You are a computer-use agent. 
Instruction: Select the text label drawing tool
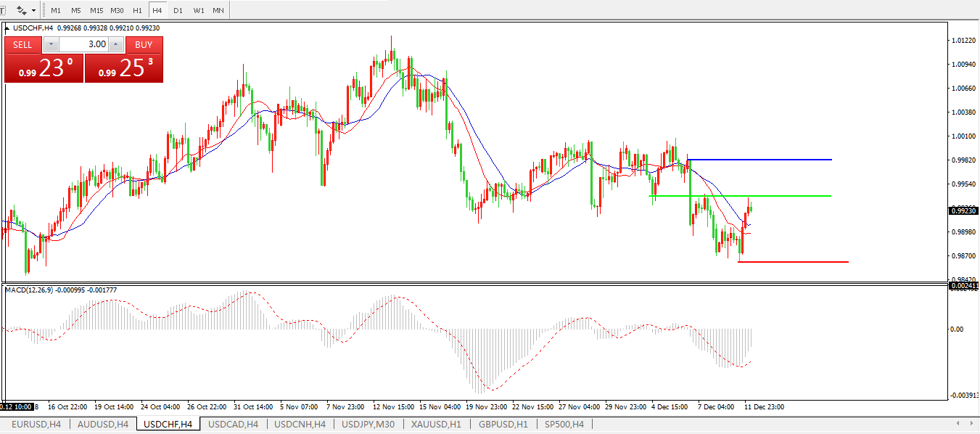(x=3, y=11)
